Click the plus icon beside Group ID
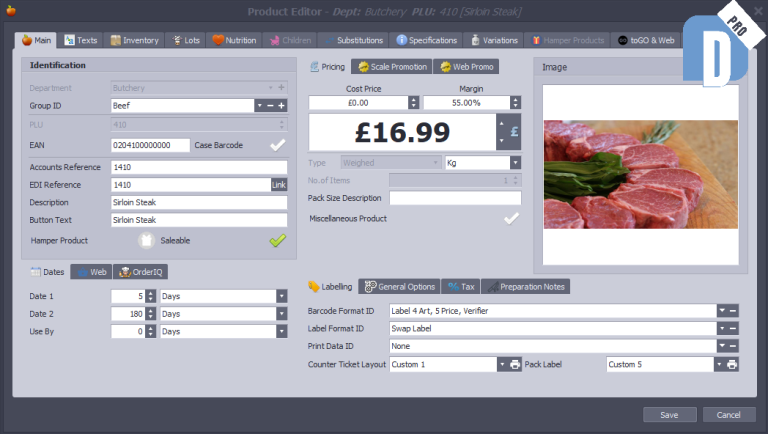Image resolution: width=768 pixels, height=434 pixels. [x=282, y=105]
